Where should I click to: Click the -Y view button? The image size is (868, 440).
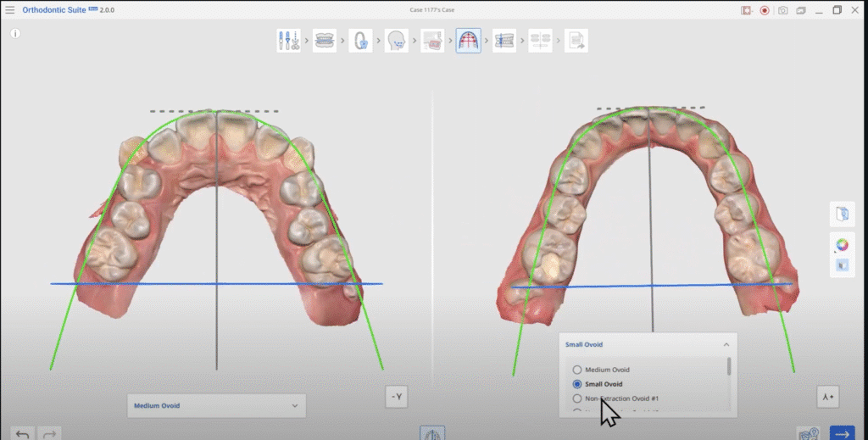click(x=397, y=397)
